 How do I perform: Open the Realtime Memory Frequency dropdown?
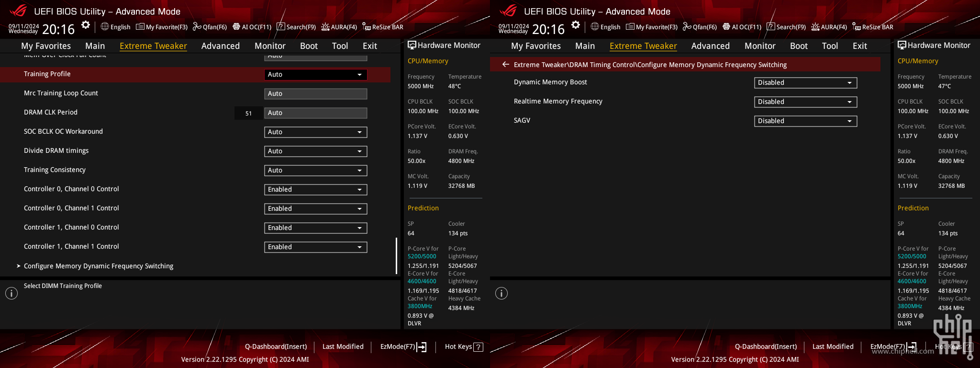(x=806, y=102)
